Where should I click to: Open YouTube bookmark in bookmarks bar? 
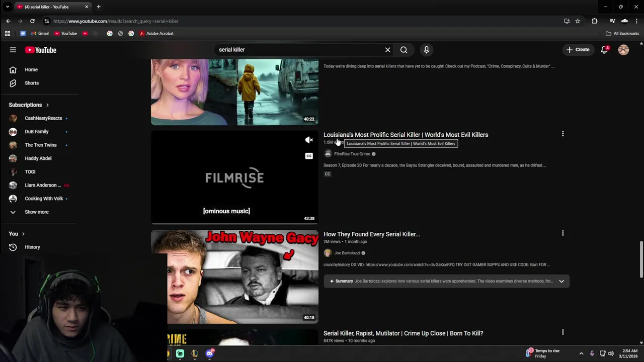click(65, 33)
